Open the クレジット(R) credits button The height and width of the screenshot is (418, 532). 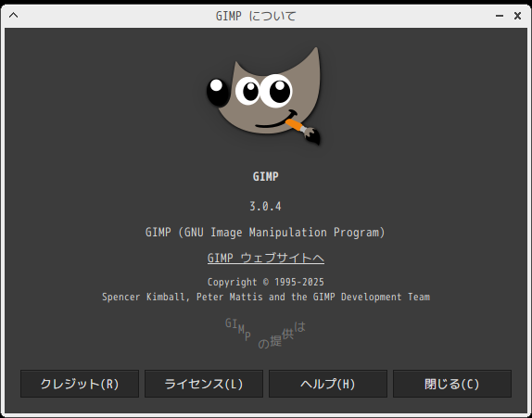point(80,384)
